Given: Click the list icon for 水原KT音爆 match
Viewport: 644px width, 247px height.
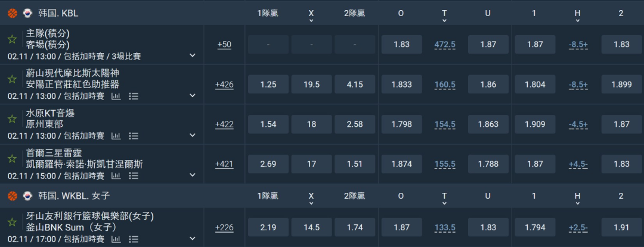Looking at the screenshot, I should [x=134, y=136].
